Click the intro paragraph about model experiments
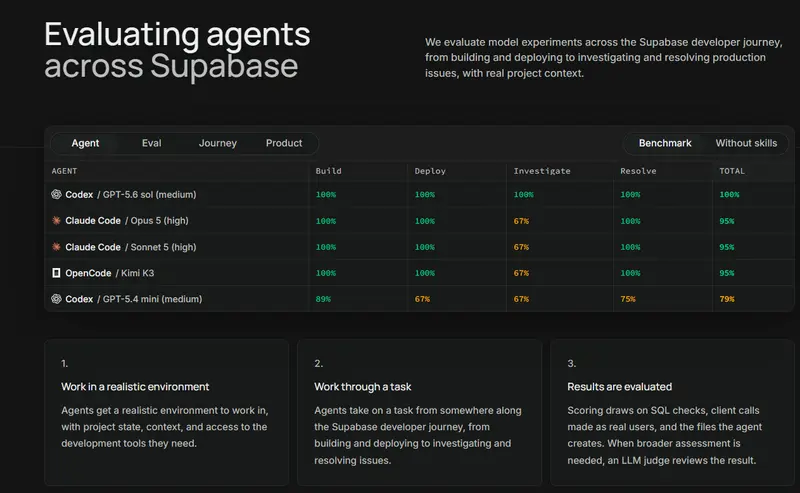800x493 pixels. point(604,58)
